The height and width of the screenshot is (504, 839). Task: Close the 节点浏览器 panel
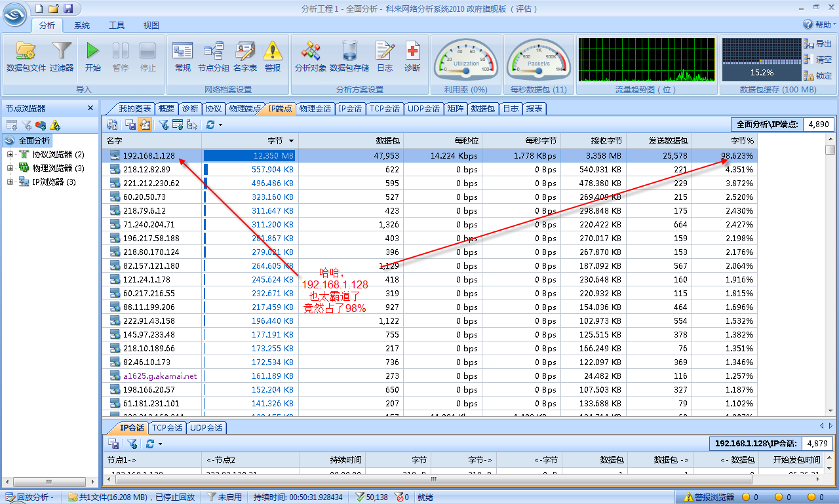(90, 108)
